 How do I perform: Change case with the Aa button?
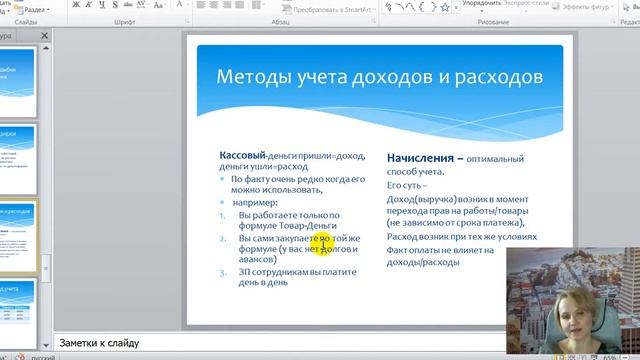click(158, 5)
